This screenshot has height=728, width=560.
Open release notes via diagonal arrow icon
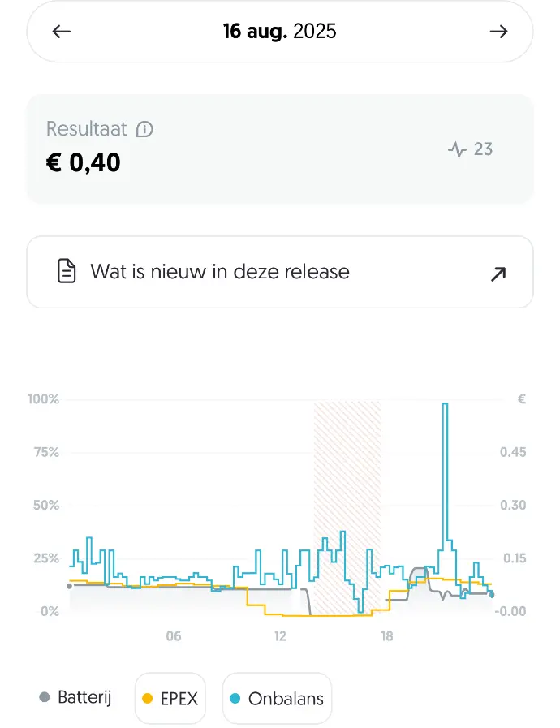(498, 274)
